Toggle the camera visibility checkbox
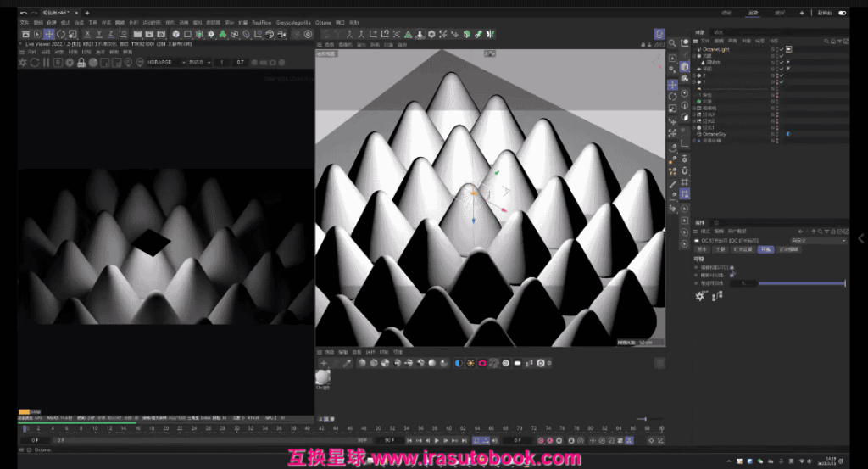The width and height of the screenshot is (868, 469). tap(732, 267)
